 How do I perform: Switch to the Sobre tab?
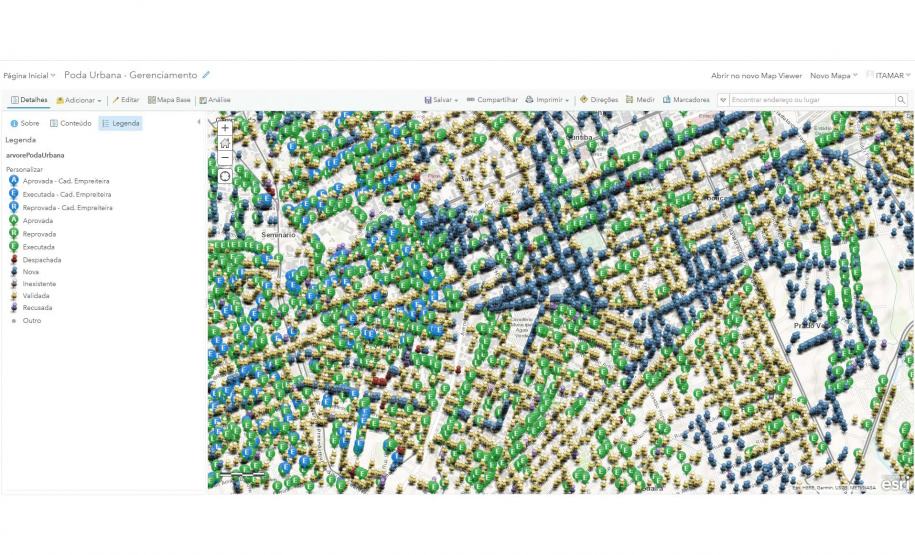tap(25, 123)
